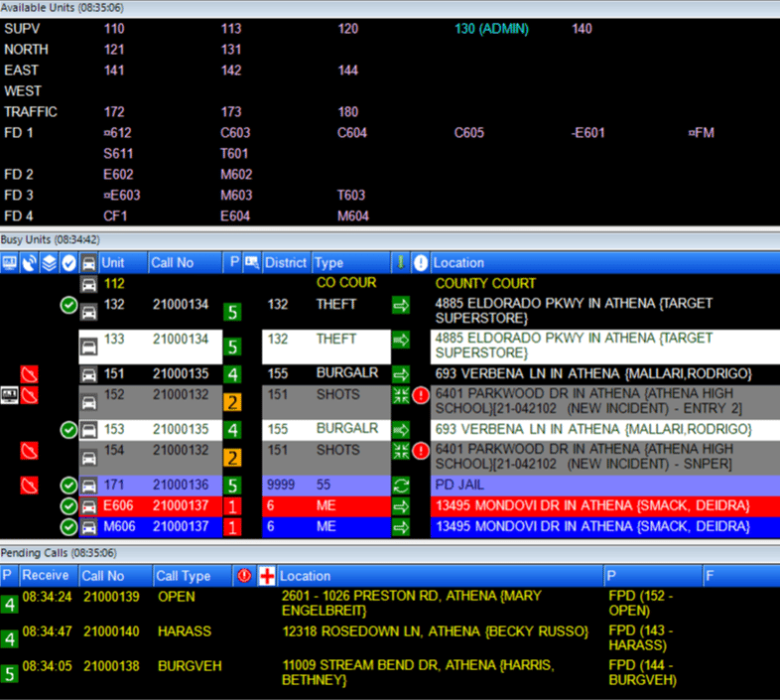The image size is (780, 700).
Task: Click the red exclamation icon in Pending Calls header
Action: click(245, 576)
